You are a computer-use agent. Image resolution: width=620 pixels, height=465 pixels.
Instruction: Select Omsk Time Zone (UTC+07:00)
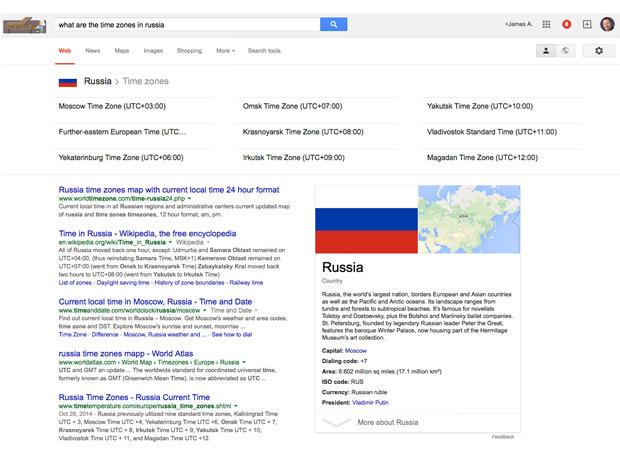(x=292, y=106)
